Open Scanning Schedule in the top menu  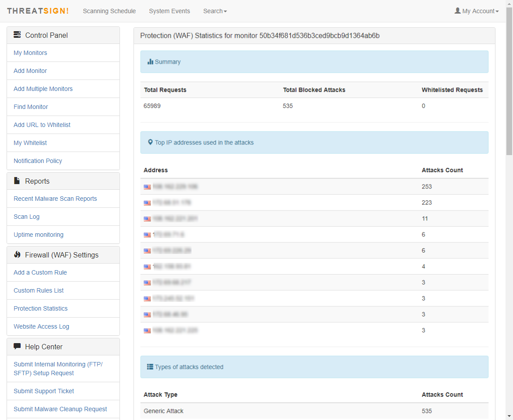point(109,11)
